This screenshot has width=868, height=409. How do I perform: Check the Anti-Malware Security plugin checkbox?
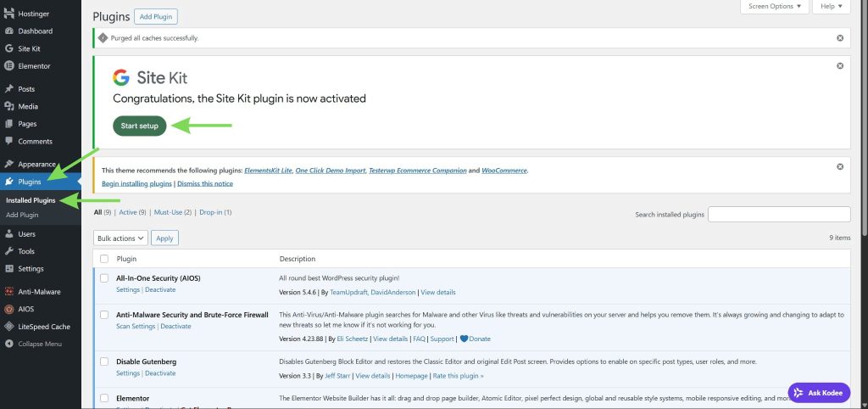pyautogui.click(x=104, y=315)
